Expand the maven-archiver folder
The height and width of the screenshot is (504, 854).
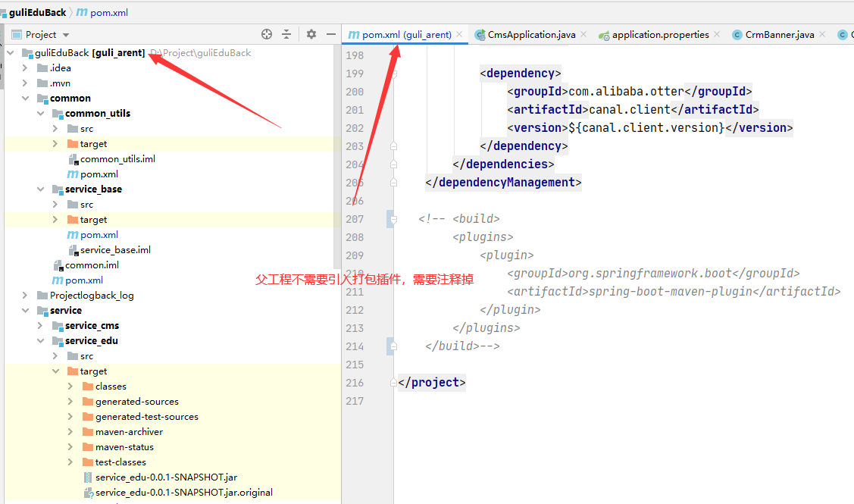click(x=70, y=431)
